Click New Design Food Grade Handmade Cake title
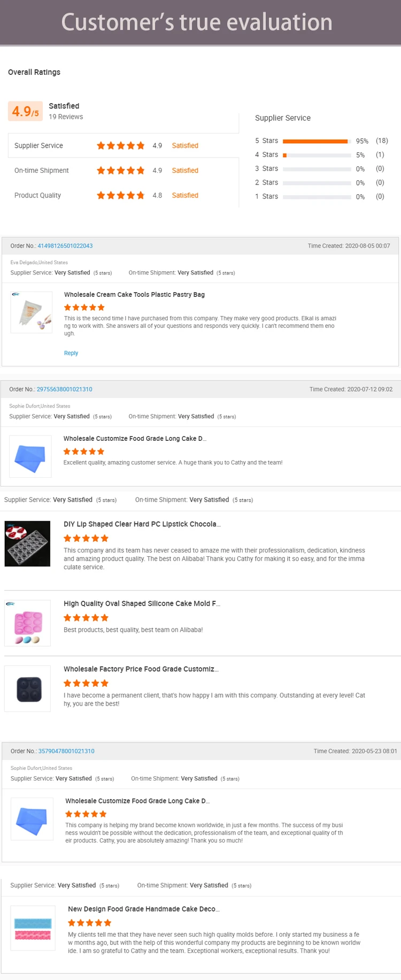Viewport: 401px width, 980px height. tap(143, 909)
